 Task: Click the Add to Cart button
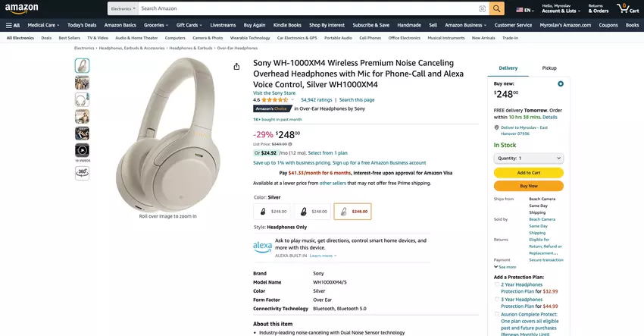coord(528,173)
